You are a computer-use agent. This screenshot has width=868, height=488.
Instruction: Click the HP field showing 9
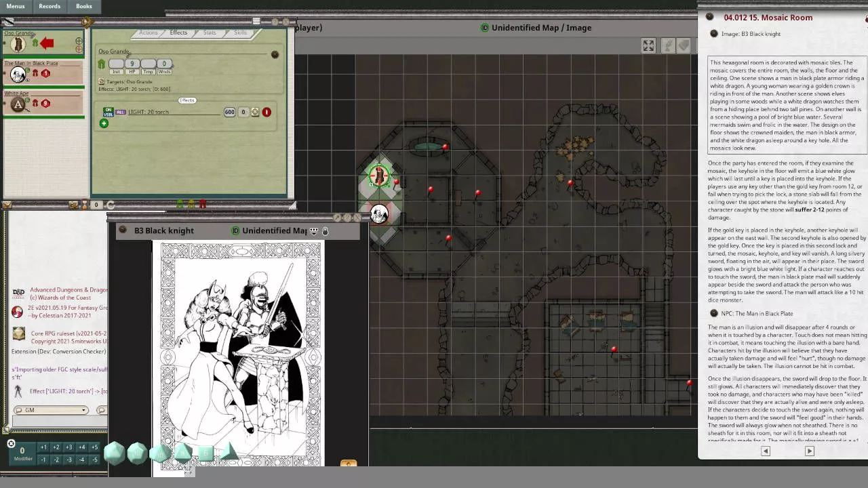click(x=132, y=64)
